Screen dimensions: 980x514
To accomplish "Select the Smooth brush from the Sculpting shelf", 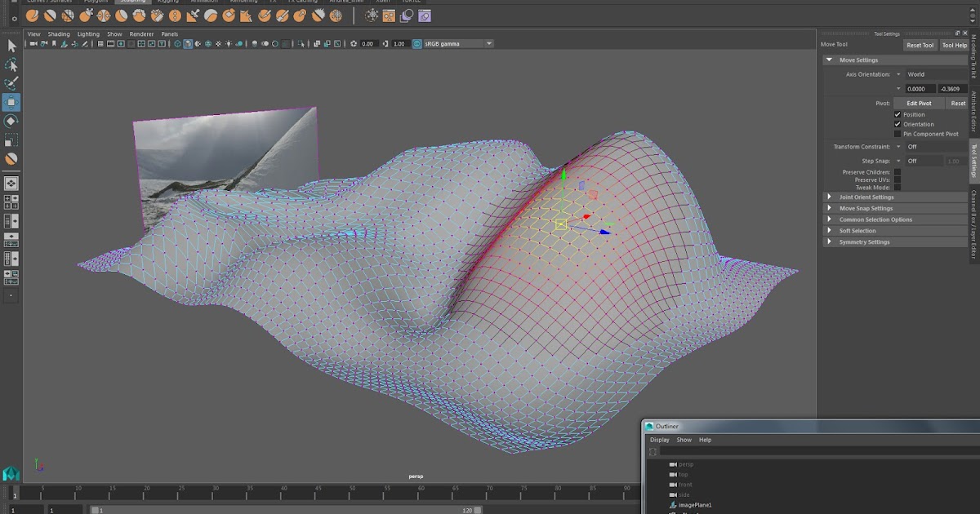I will (49, 15).
